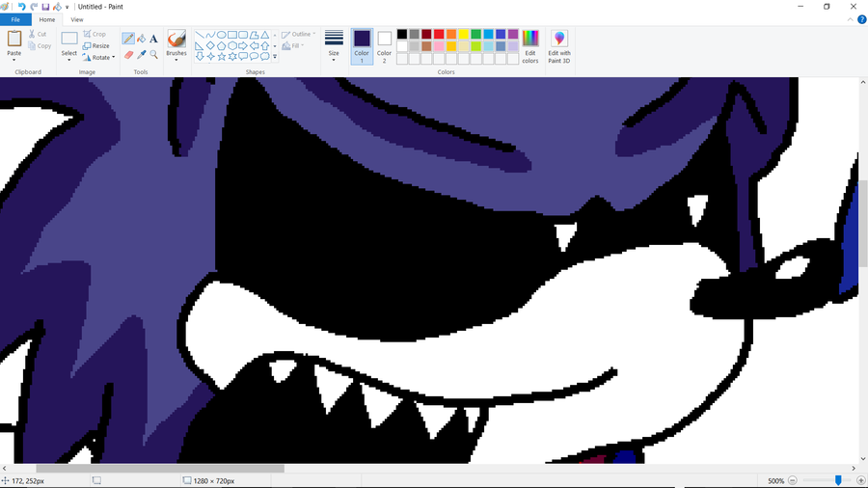This screenshot has width=868, height=488.
Task: Choose the Right arrow shape
Action: coord(243,45)
